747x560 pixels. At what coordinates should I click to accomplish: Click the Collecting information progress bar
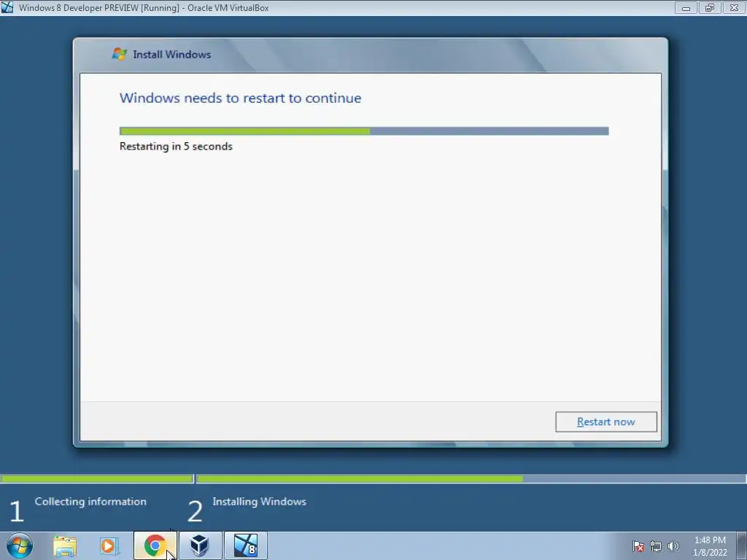pos(97,478)
